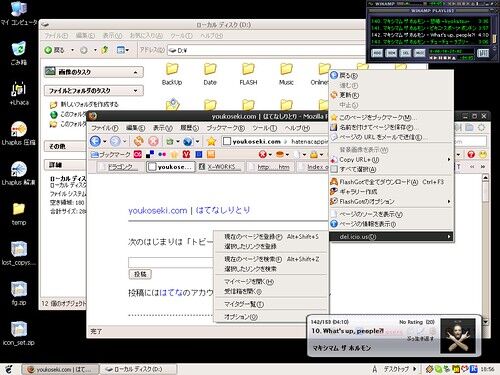Expand the File and Folder Tasks panel
Image resolution: width=500 pixels, height=375 pixels.
pyautogui.click(x=135, y=91)
